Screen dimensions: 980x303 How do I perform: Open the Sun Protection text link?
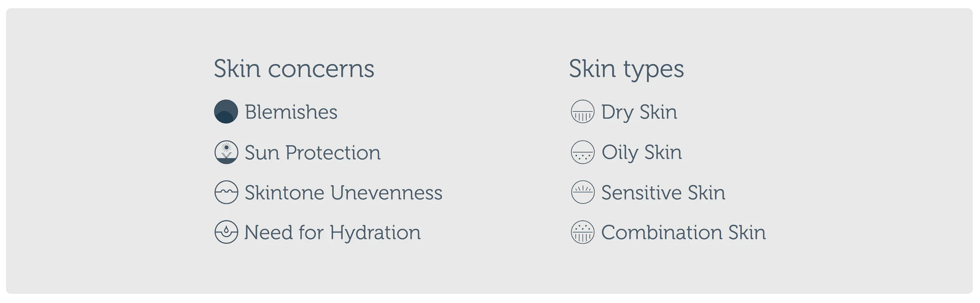click(312, 153)
